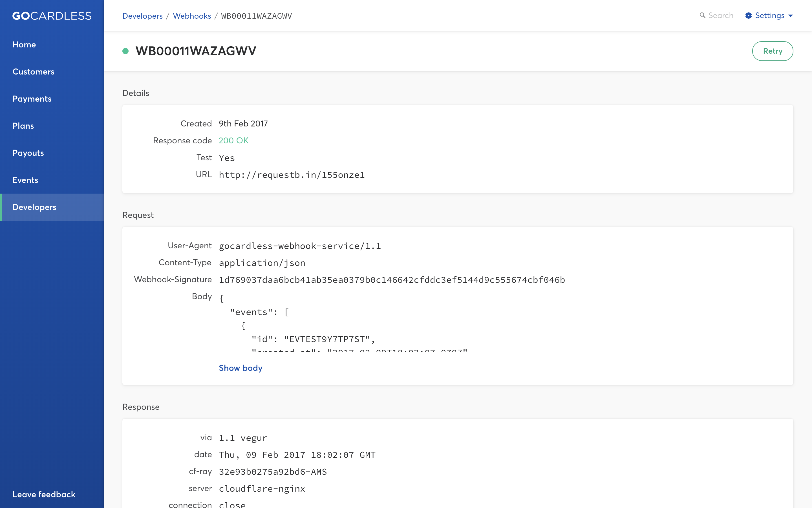Image resolution: width=812 pixels, height=508 pixels.
Task: Select the Webhook-Signature hash value
Action: click(x=392, y=280)
